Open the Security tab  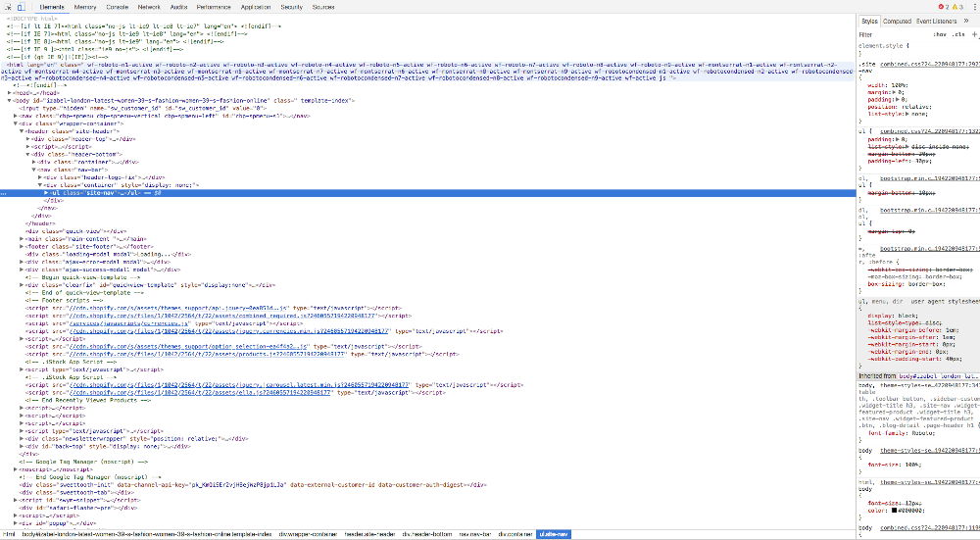coord(291,7)
